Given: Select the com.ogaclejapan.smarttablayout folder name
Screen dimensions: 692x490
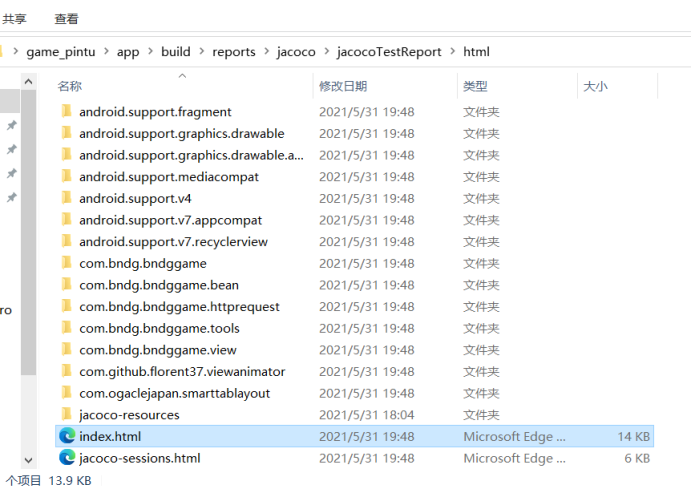Looking at the screenshot, I should tap(175, 393).
